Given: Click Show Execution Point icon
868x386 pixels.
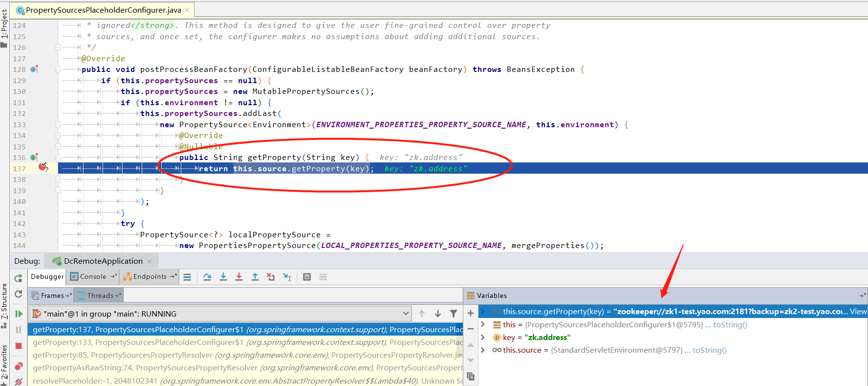Looking at the screenshot, I should (x=187, y=277).
